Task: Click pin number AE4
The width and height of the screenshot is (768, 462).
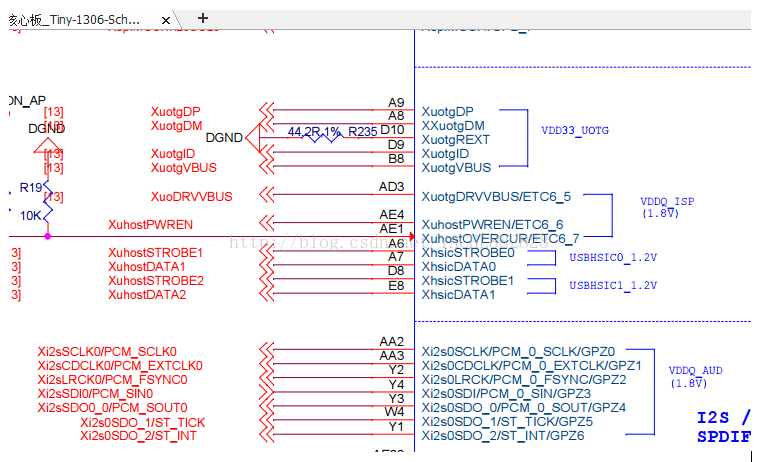Action: pyautogui.click(x=392, y=215)
